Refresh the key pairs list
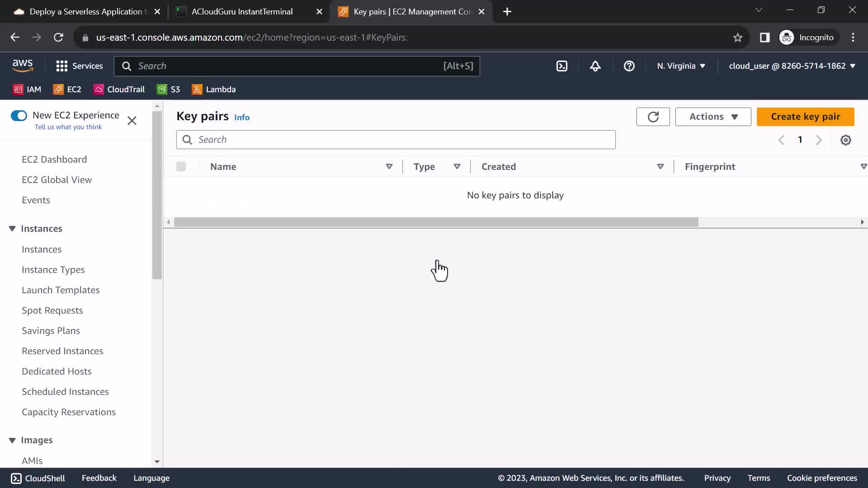 [653, 117]
